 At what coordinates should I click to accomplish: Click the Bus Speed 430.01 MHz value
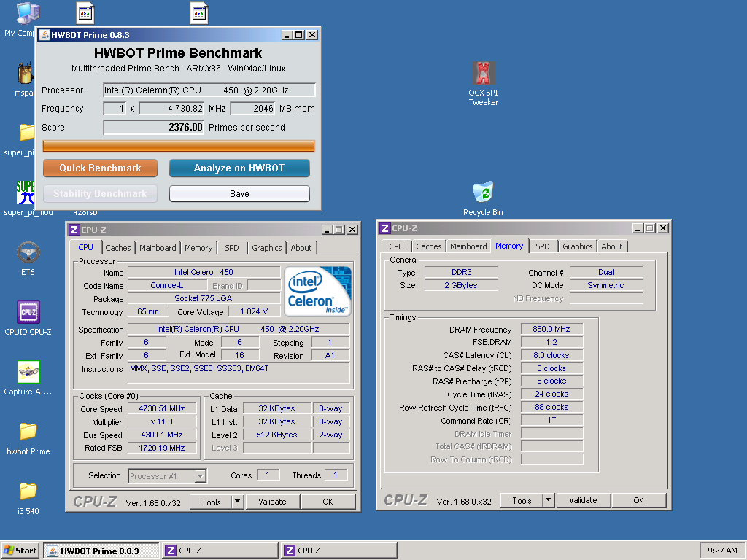[x=162, y=435]
